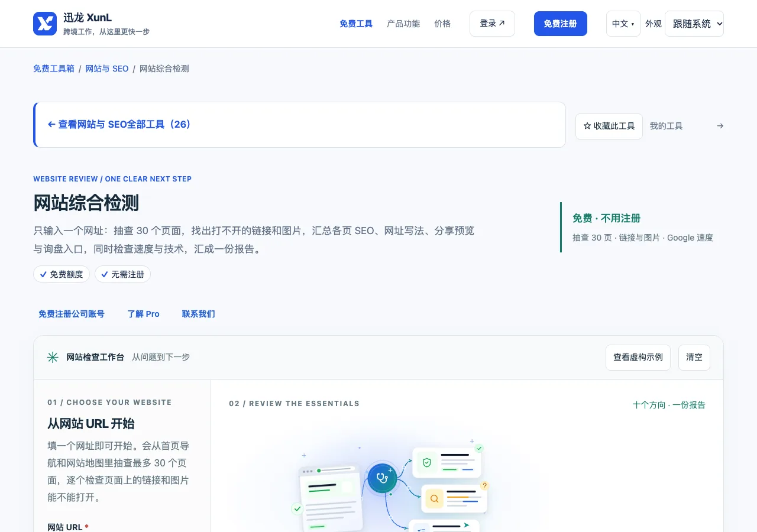Click the 网站综合检测 page heading
Screen dimensions: 757x532
click(x=86, y=203)
